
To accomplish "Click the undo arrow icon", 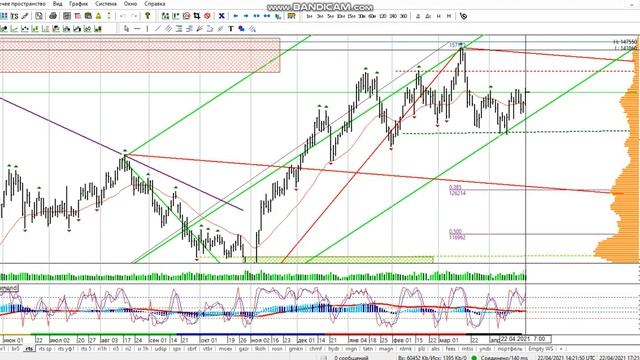I will click(123, 16).
